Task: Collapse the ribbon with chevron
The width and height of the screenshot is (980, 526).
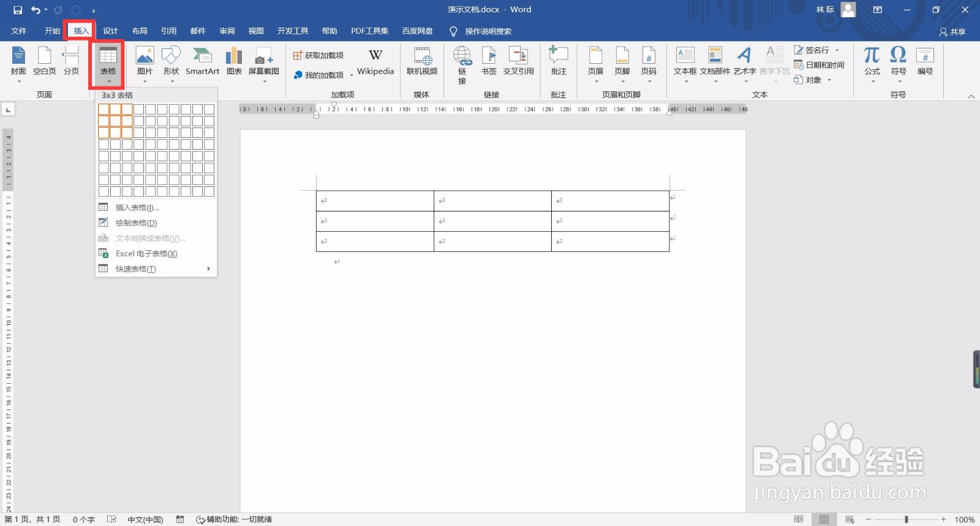Action: point(971,96)
